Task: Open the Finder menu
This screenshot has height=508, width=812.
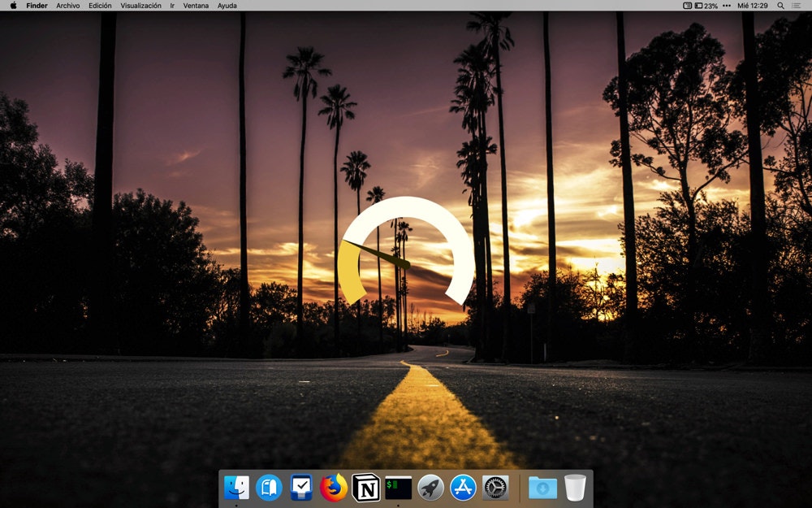Action: pyautogui.click(x=37, y=6)
